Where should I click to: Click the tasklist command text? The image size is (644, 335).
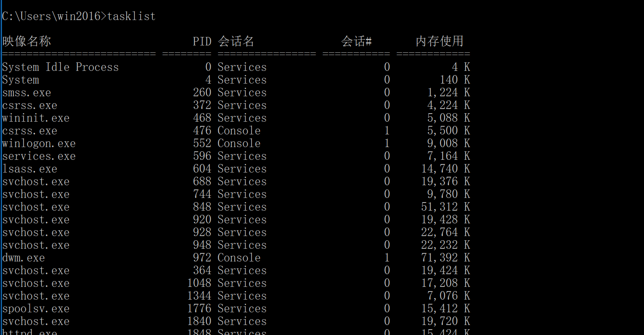pos(131,16)
